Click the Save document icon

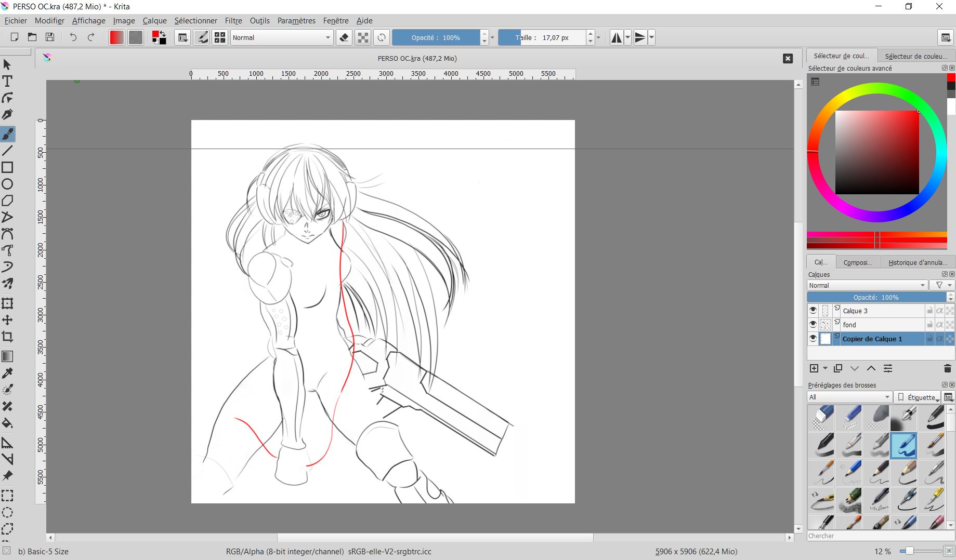(x=50, y=37)
